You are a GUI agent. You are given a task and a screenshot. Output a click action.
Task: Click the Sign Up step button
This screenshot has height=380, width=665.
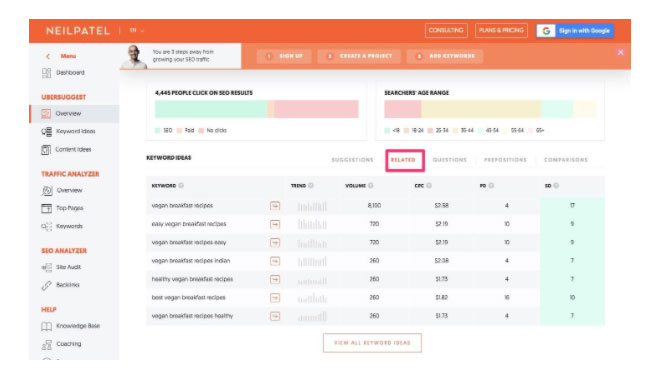click(284, 56)
